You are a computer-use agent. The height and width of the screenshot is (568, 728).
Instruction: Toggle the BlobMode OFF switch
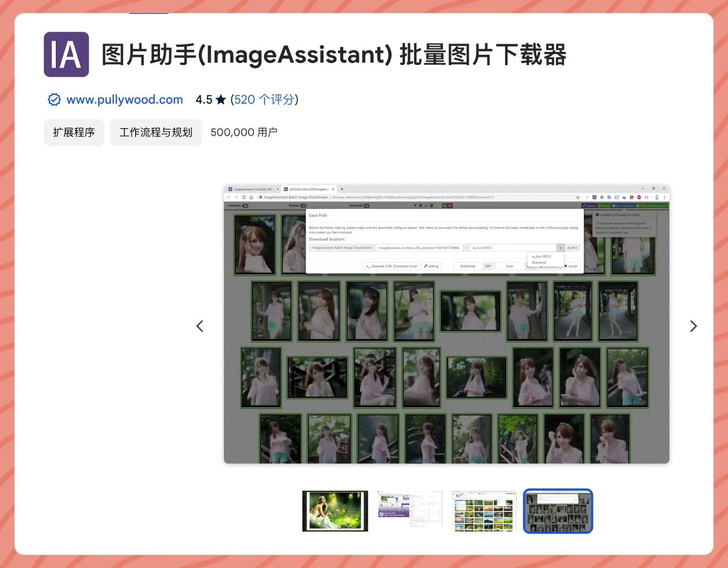(x=487, y=266)
